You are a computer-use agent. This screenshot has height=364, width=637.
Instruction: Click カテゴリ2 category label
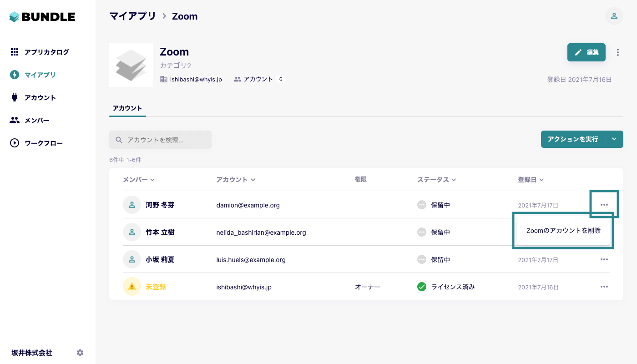176,66
